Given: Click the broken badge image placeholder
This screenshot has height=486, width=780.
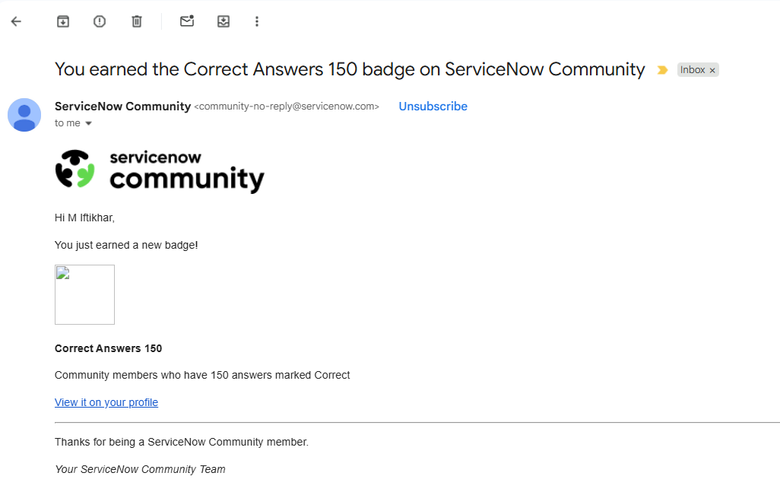Looking at the screenshot, I should pos(85,294).
